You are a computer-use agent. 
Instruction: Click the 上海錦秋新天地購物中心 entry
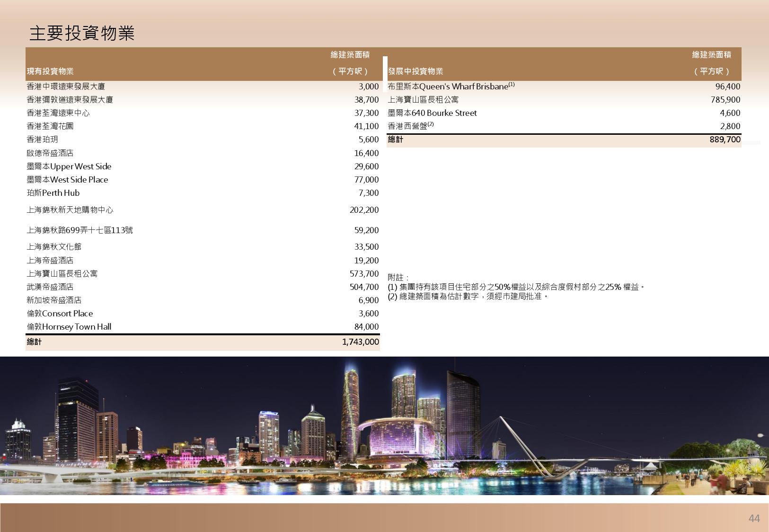tap(70, 210)
